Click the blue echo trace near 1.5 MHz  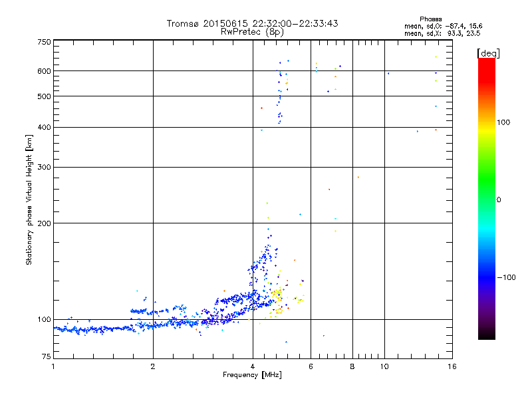coord(93,329)
